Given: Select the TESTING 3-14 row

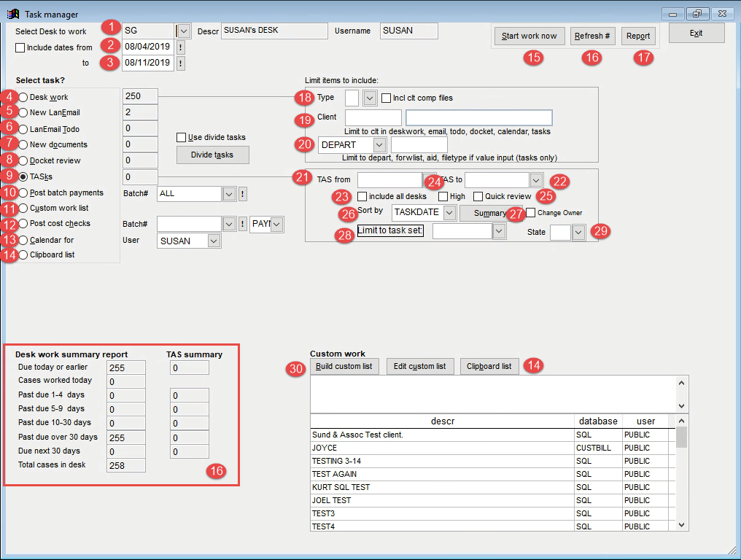Looking at the screenshot, I should tap(493, 461).
